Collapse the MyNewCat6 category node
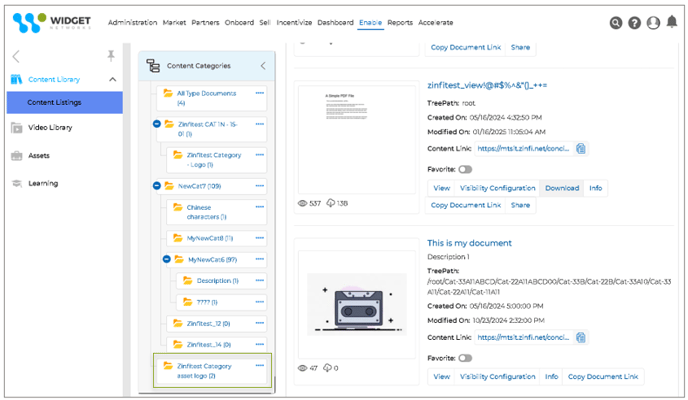The width and height of the screenshot is (688, 400). click(168, 260)
